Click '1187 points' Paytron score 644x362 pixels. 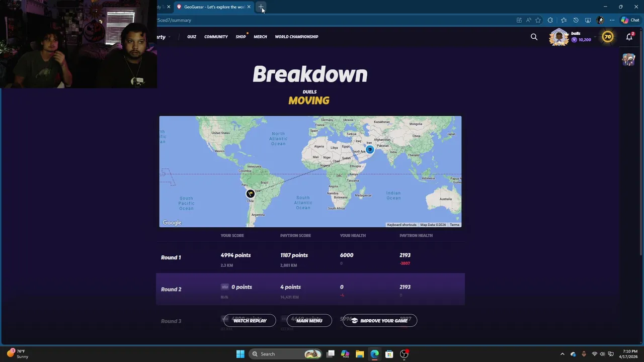point(294,255)
